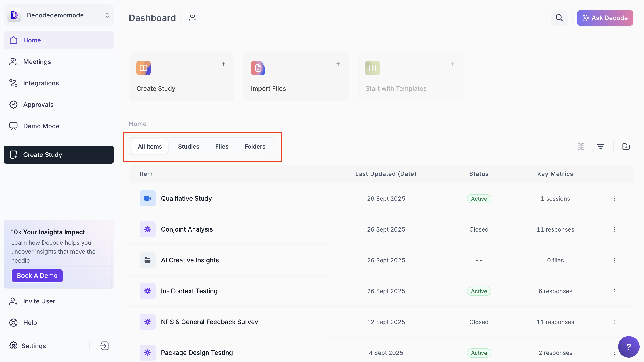
Task: Select the Folders tab
Action: (255, 147)
